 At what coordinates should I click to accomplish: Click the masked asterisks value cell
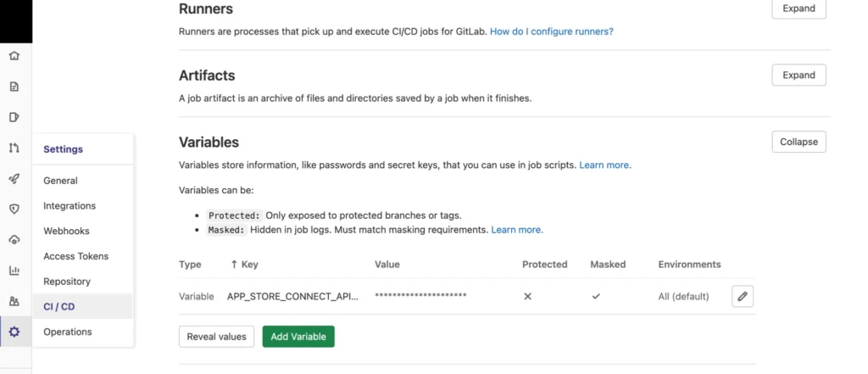coord(420,295)
